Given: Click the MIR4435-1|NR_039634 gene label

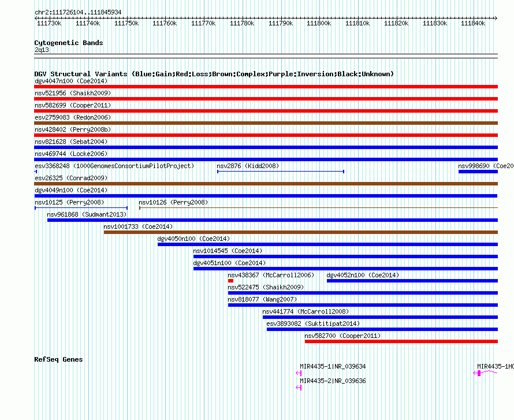Looking at the screenshot, I should [x=333, y=366].
